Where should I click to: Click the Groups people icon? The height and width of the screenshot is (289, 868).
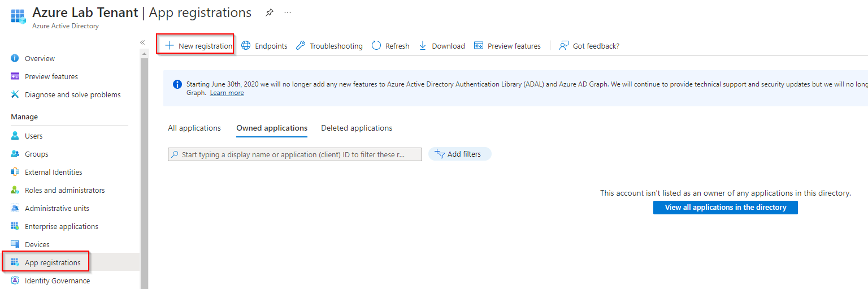click(15, 154)
